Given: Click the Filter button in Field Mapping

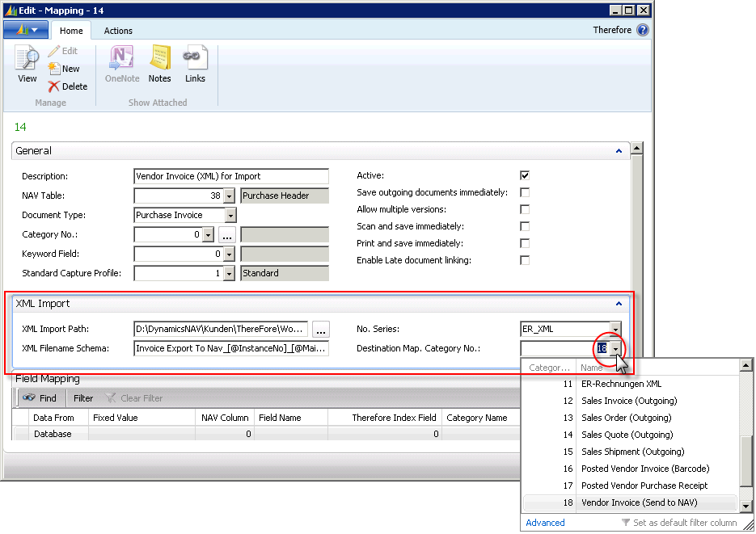Looking at the screenshot, I should [x=84, y=397].
